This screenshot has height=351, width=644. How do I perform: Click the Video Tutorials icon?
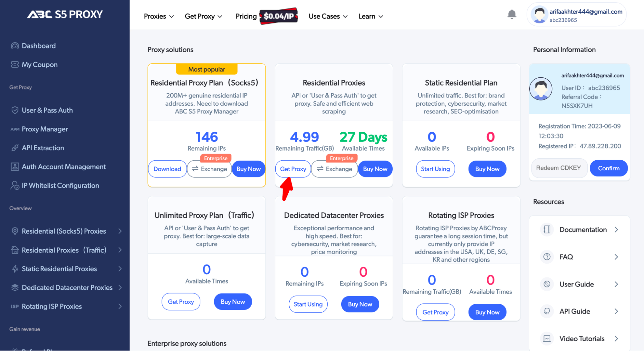coord(547,339)
